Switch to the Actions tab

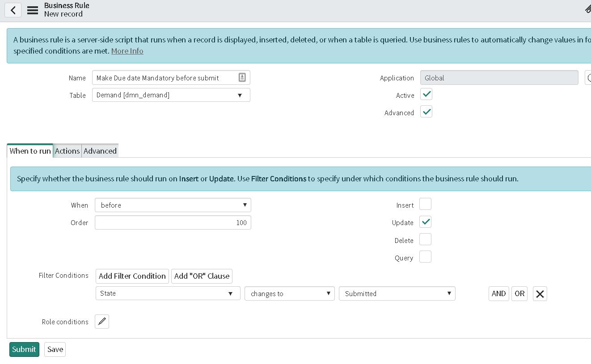click(67, 151)
